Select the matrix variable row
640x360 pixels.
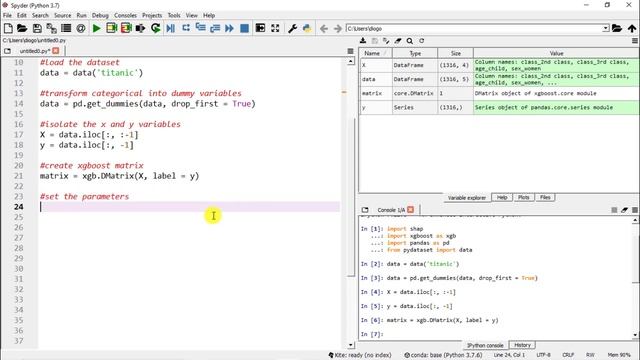[x=499, y=93]
